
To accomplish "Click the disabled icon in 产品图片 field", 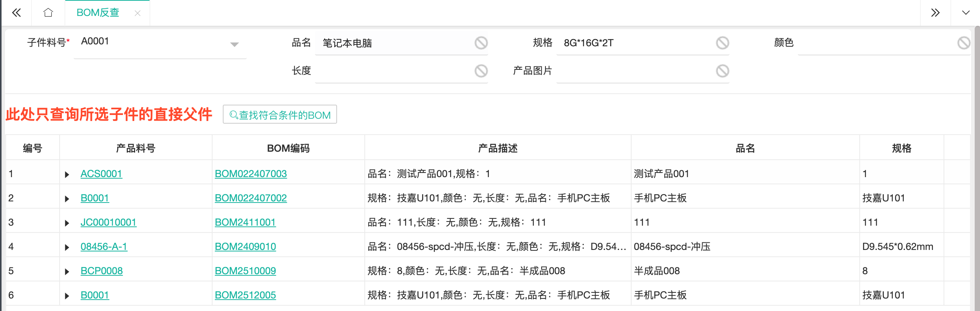I will 722,71.
